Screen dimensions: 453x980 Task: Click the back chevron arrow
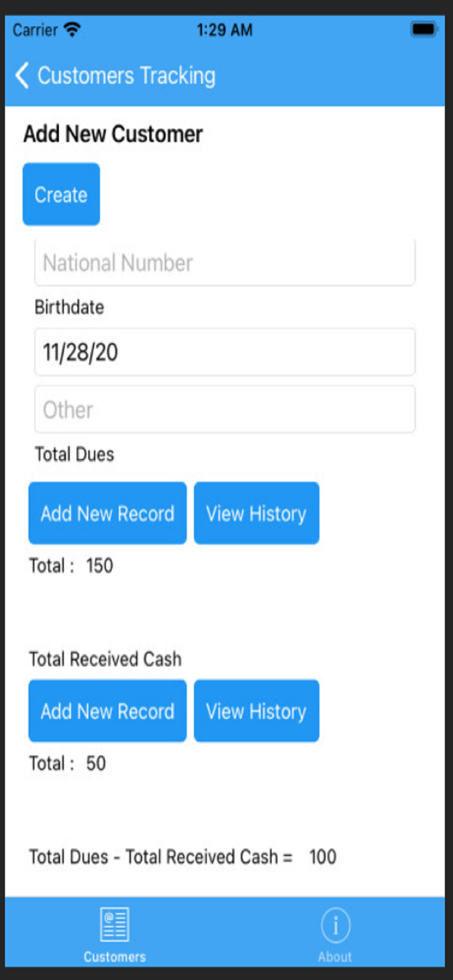point(21,75)
